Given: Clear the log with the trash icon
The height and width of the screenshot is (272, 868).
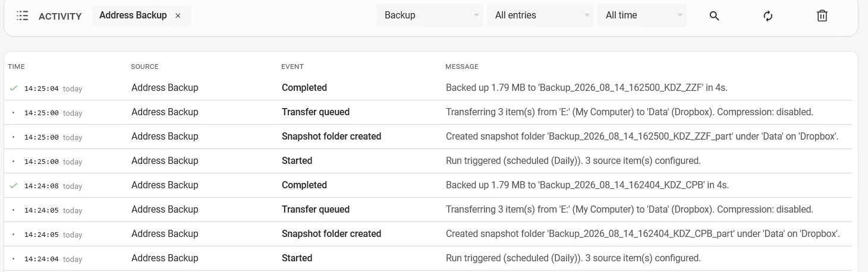Looking at the screenshot, I should 822,16.
